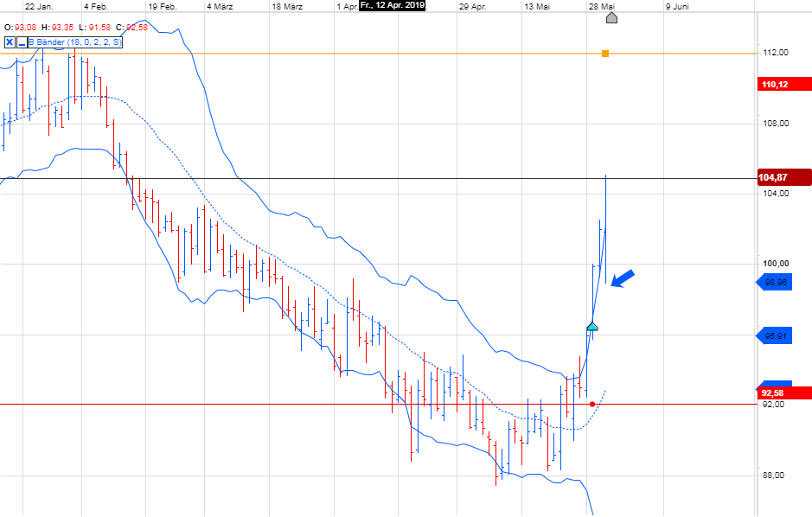812x517 pixels.
Task: Remove the B Bänder indicator via its X icon
Action: tap(9, 41)
